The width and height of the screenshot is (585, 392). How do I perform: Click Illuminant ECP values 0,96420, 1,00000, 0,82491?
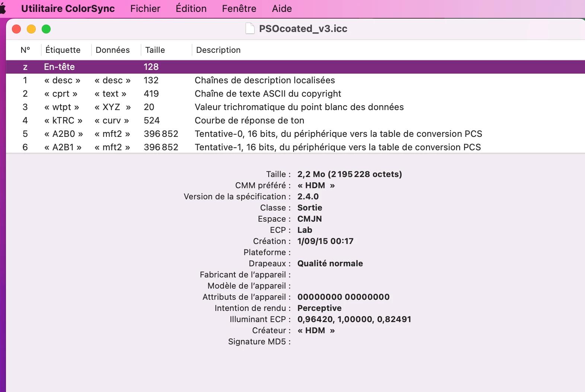pos(354,319)
